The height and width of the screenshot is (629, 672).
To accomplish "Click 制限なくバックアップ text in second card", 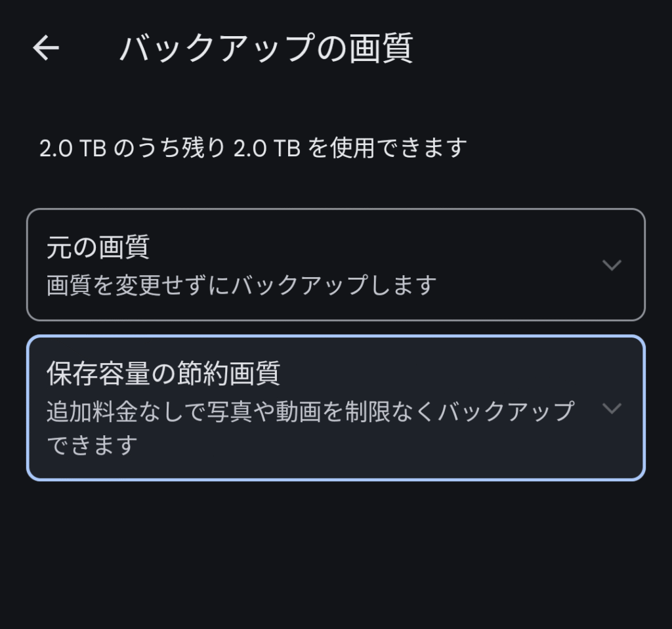I will tap(459, 411).
